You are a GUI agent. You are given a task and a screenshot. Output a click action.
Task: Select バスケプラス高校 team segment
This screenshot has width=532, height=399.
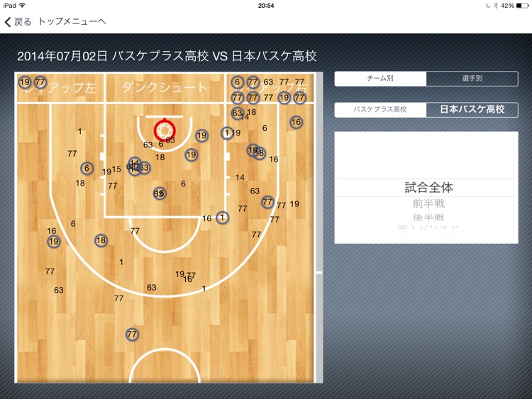tap(380, 110)
